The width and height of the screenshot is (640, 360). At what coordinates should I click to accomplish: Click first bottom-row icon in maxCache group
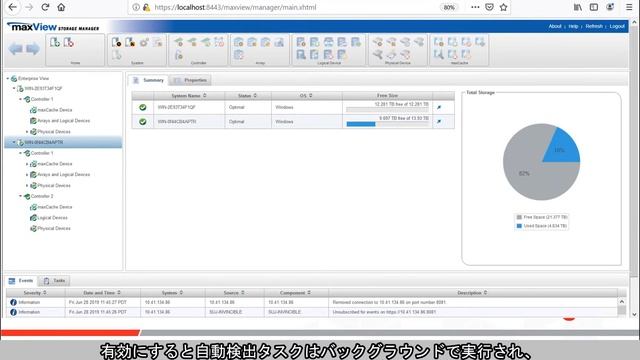[x=439, y=55]
